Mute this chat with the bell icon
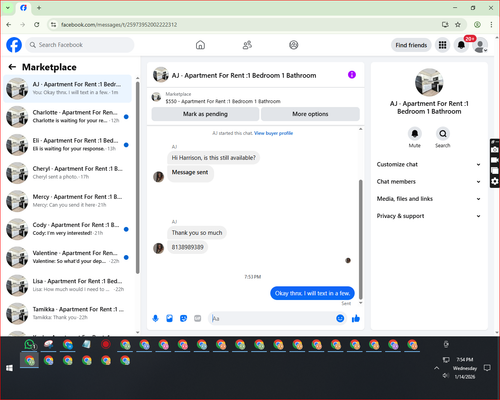 click(x=415, y=134)
